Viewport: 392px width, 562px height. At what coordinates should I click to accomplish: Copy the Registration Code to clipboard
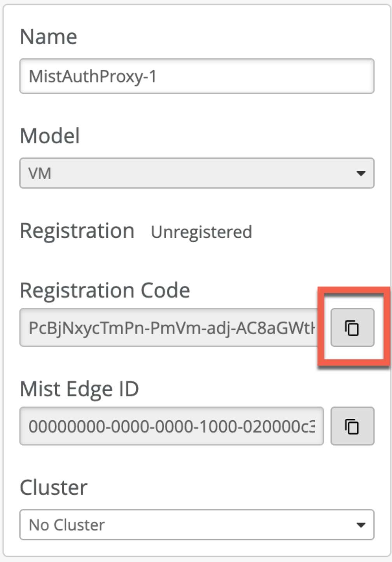[352, 328]
